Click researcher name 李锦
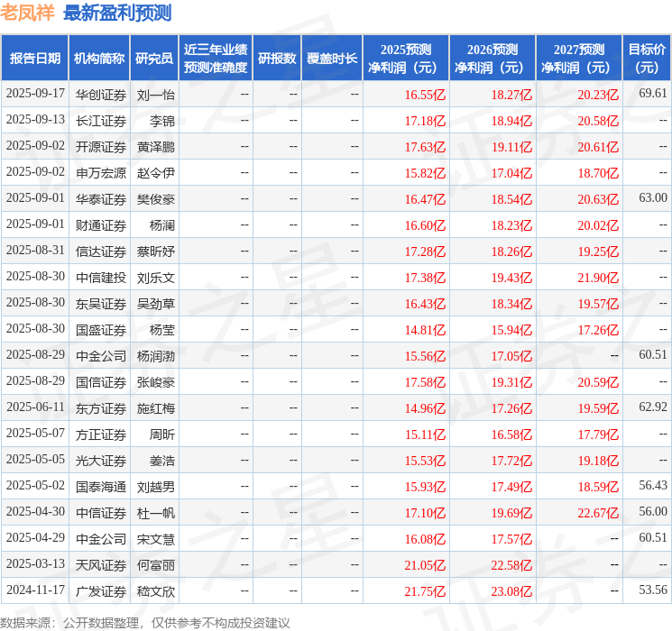This screenshot has height=631, width=672. [x=162, y=121]
